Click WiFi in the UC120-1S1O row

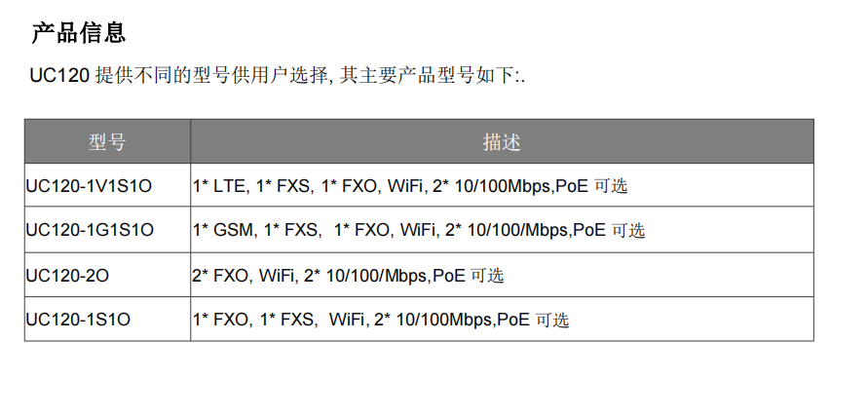(348, 319)
